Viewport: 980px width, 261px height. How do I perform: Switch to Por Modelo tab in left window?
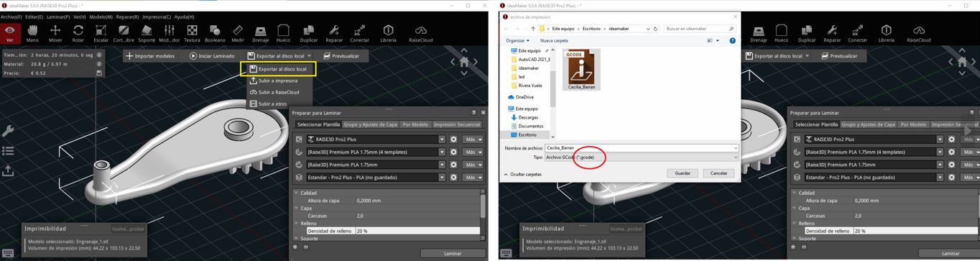415,124
